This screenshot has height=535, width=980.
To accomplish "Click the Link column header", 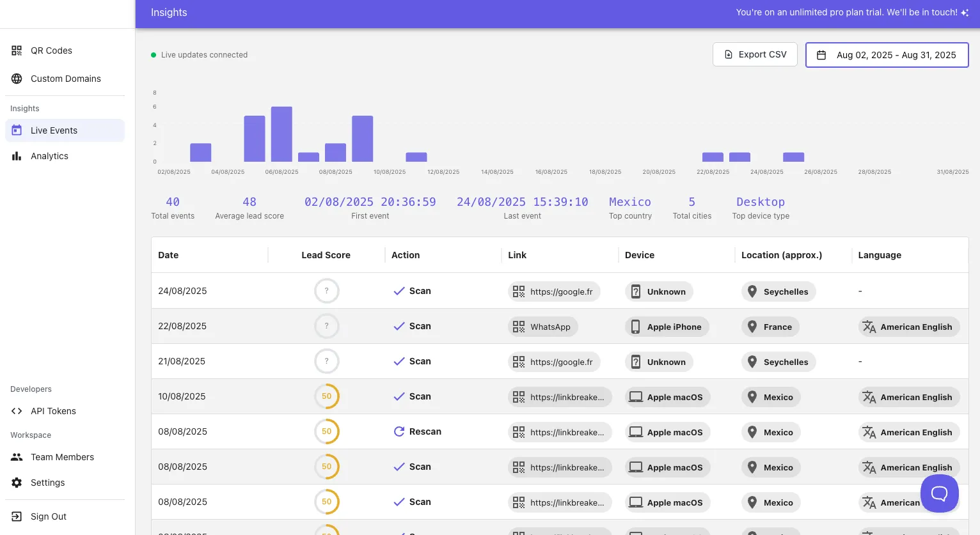I will (517, 255).
